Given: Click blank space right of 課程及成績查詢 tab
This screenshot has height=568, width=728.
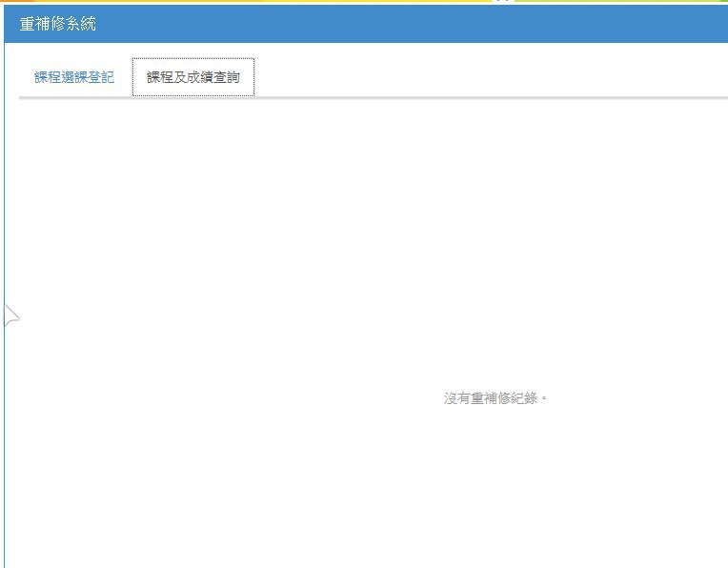Looking at the screenshot, I should 476,77.
